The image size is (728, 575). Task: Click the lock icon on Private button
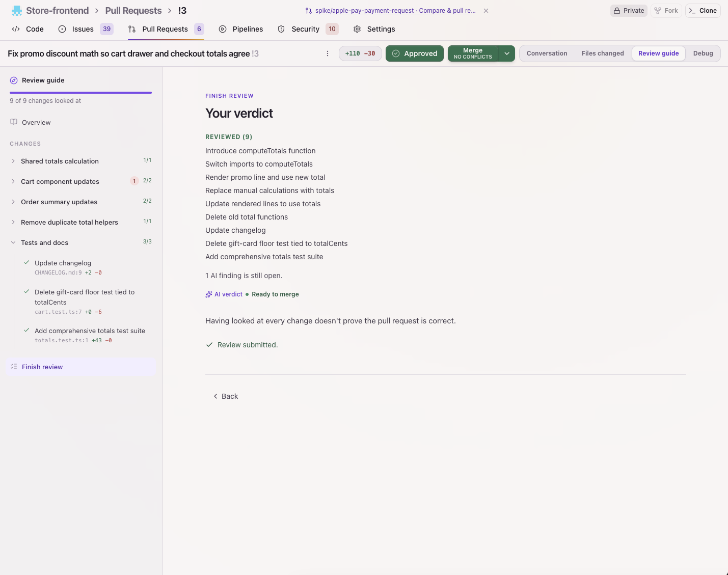617,11
